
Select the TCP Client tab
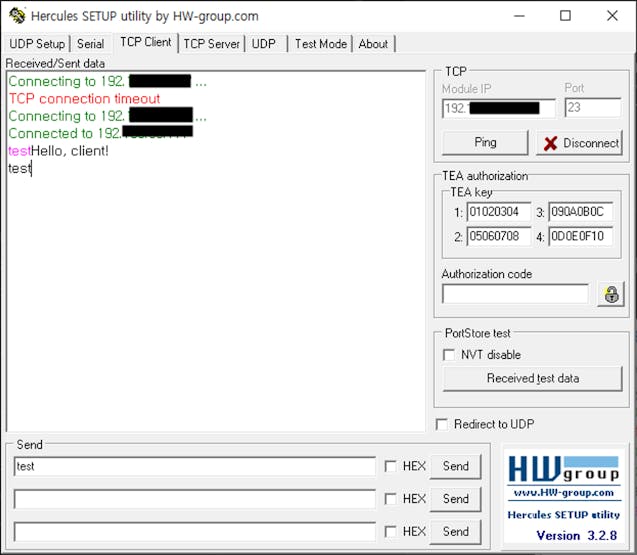pyautogui.click(x=145, y=42)
